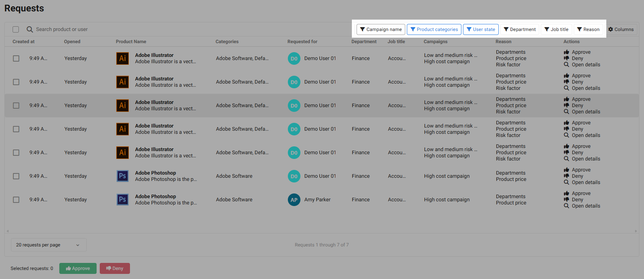This screenshot has height=279, width=644.
Task: Click the green bulk Approve button
Action: click(x=78, y=268)
